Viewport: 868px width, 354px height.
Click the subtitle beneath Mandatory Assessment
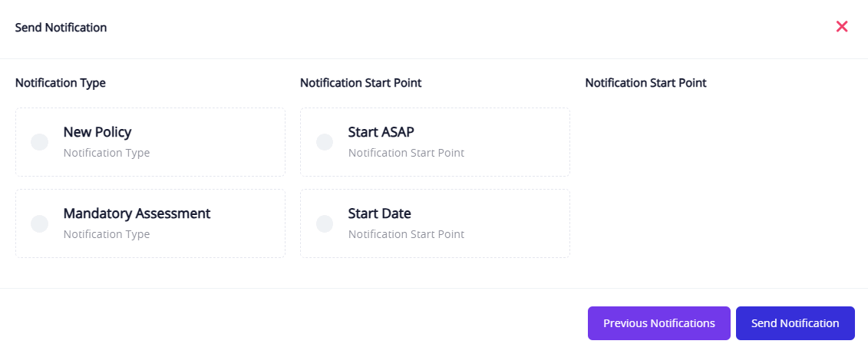tap(107, 234)
